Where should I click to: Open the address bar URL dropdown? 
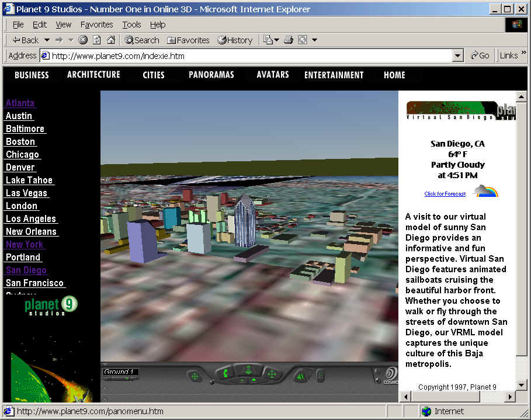[457, 55]
